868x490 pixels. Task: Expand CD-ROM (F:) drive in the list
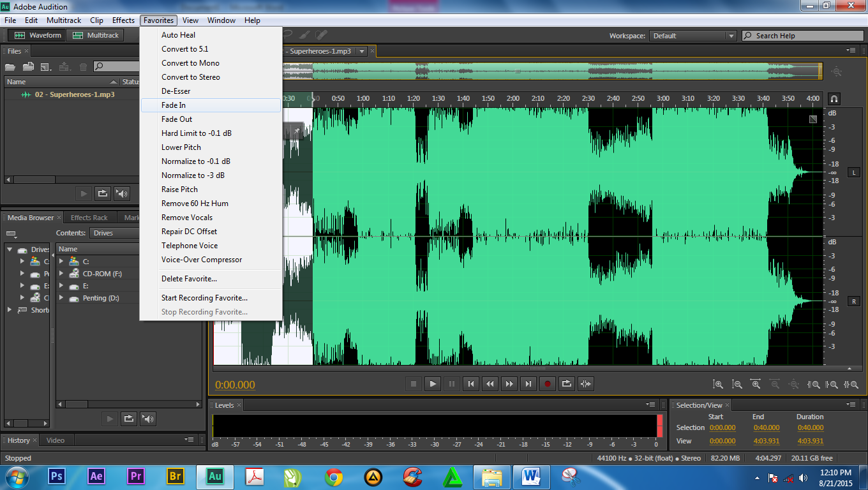pyautogui.click(x=61, y=274)
